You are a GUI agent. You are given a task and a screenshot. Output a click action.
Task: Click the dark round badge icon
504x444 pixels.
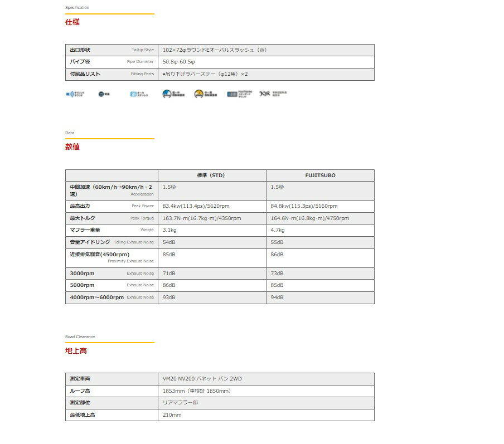pyautogui.click(x=104, y=94)
